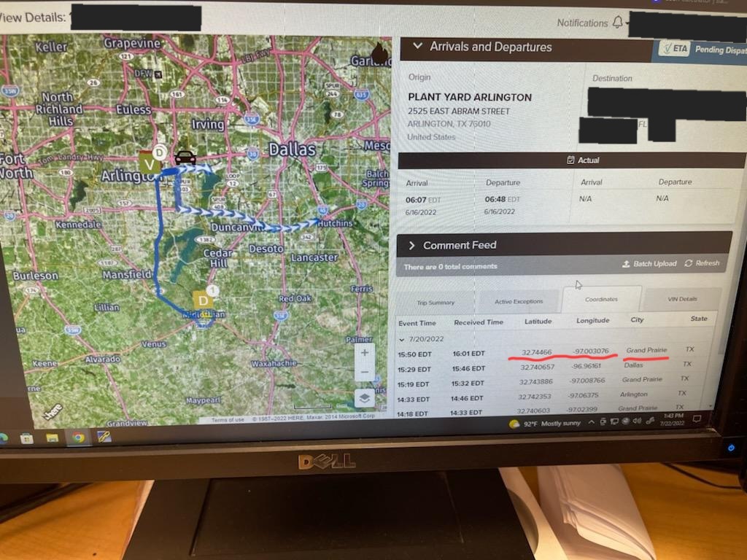Click the Dallas label on the map
The image size is (747, 560).
click(x=292, y=150)
